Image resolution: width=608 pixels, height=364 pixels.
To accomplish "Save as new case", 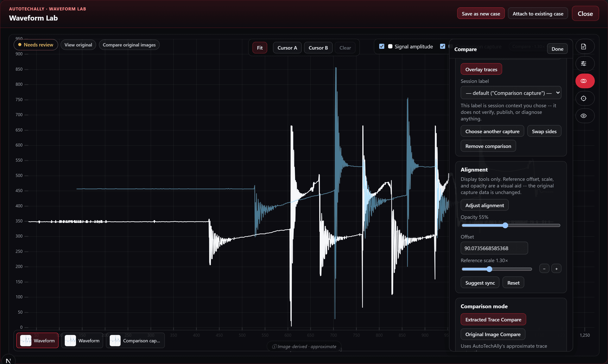I will (x=481, y=14).
